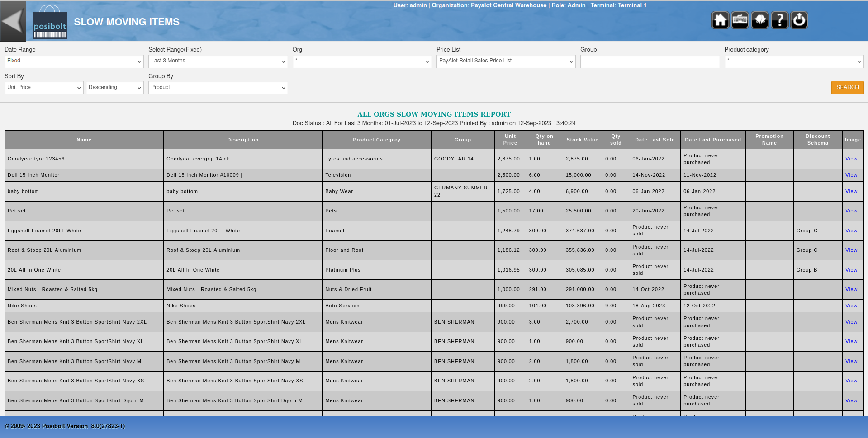Open the Home screen icon
The width and height of the screenshot is (868, 438).
[x=720, y=20]
